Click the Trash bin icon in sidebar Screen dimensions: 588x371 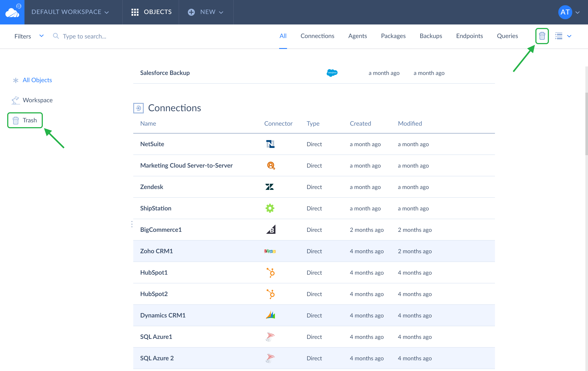click(x=15, y=120)
